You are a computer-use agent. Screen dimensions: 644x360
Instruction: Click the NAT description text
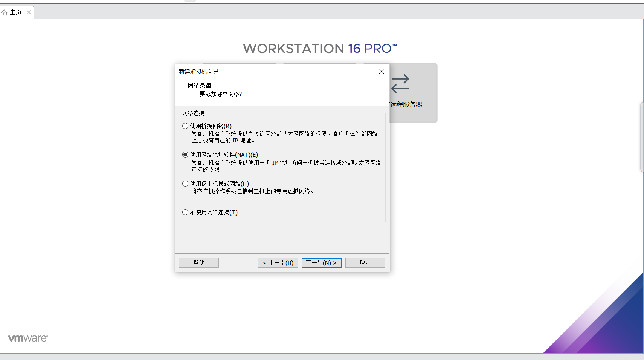(x=286, y=166)
